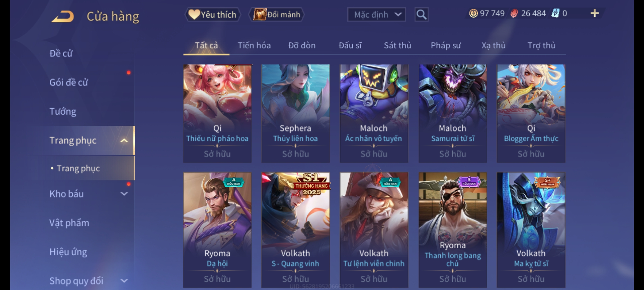The height and width of the screenshot is (290, 644).
Task: Click the blue voucher currency icon
Action: coord(555,13)
